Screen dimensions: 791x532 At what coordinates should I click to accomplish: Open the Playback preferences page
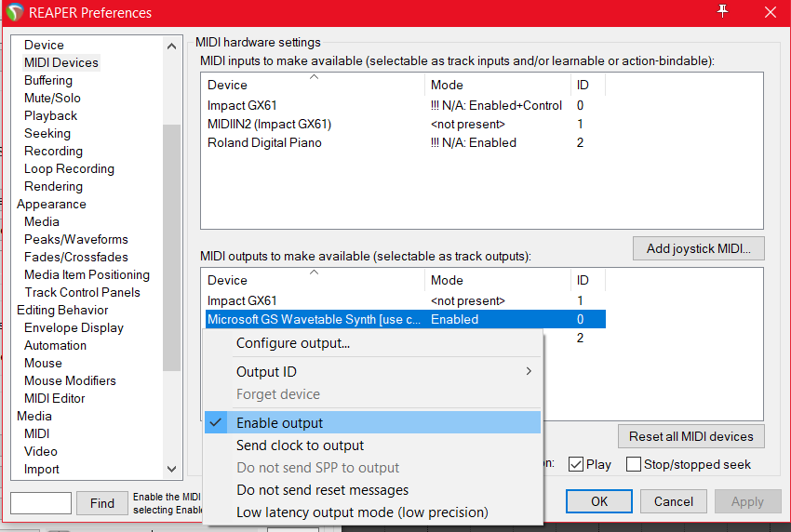[50, 115]
